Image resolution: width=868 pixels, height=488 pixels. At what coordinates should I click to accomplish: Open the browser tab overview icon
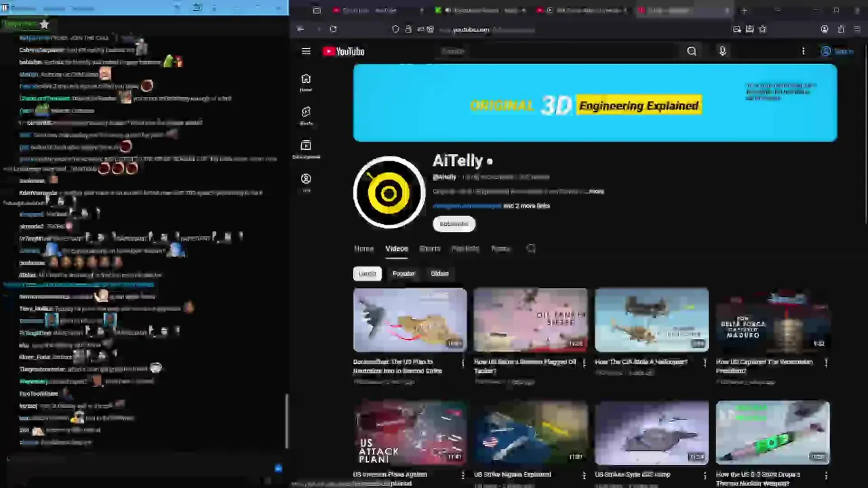point(317,11)
